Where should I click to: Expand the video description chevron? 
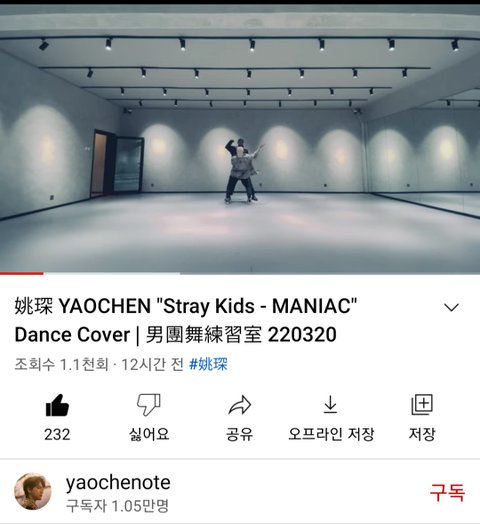(x=451, y=307)
